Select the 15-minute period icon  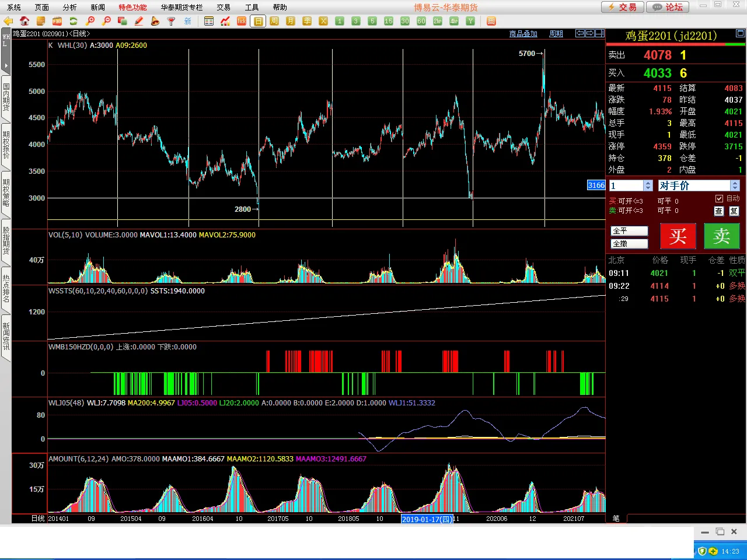(x=389, y=21)
